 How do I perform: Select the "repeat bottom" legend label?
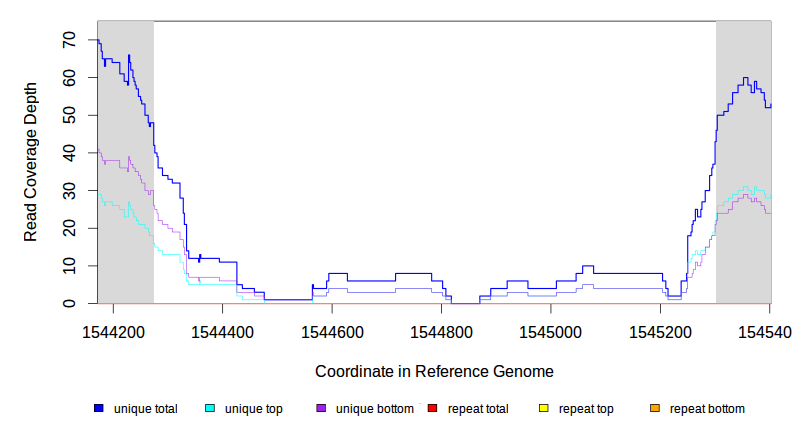[x=707, y=409]
